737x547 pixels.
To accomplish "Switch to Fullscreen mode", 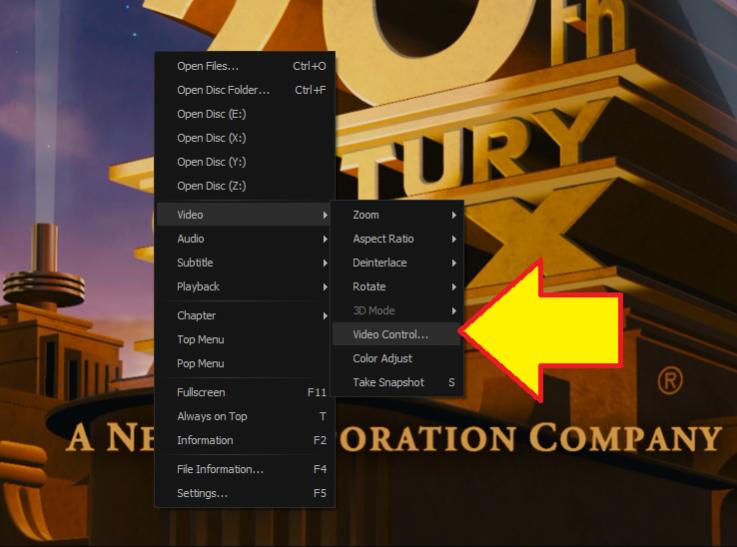I will [244, 392].
